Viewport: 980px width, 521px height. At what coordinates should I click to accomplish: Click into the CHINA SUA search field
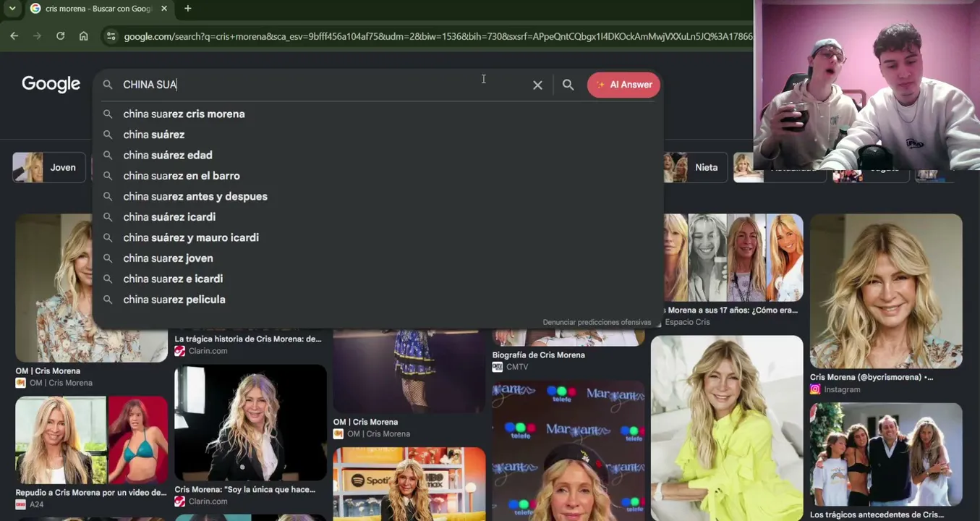[322, 85]
